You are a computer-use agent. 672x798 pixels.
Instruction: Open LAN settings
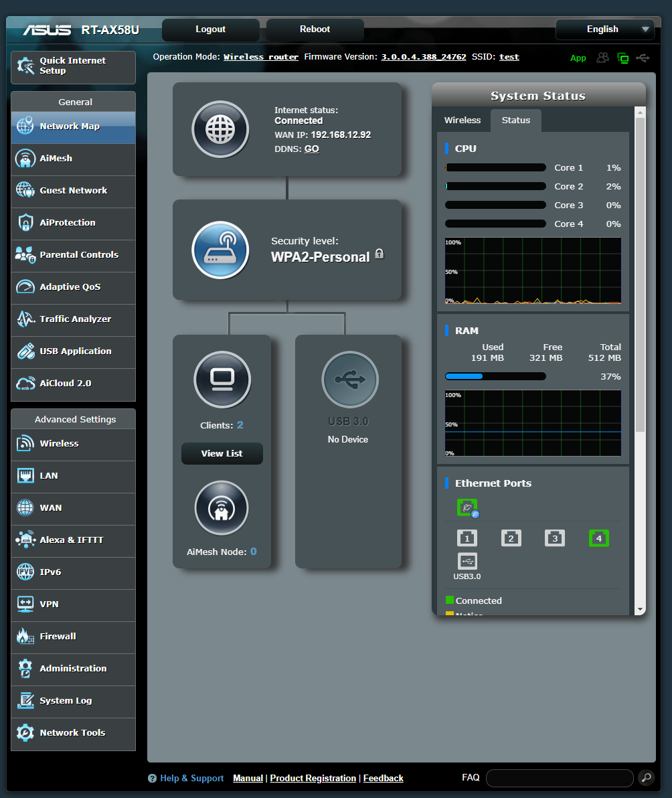click(73, 476)
